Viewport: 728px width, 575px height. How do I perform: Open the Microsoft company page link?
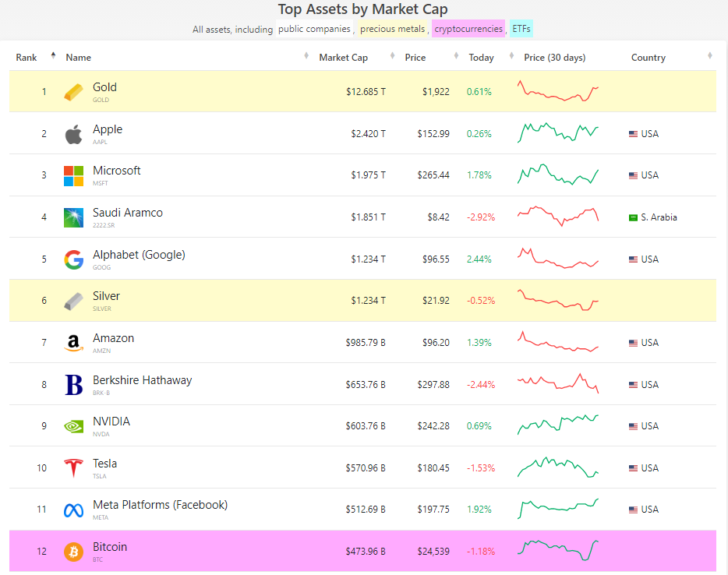[116, 171]
